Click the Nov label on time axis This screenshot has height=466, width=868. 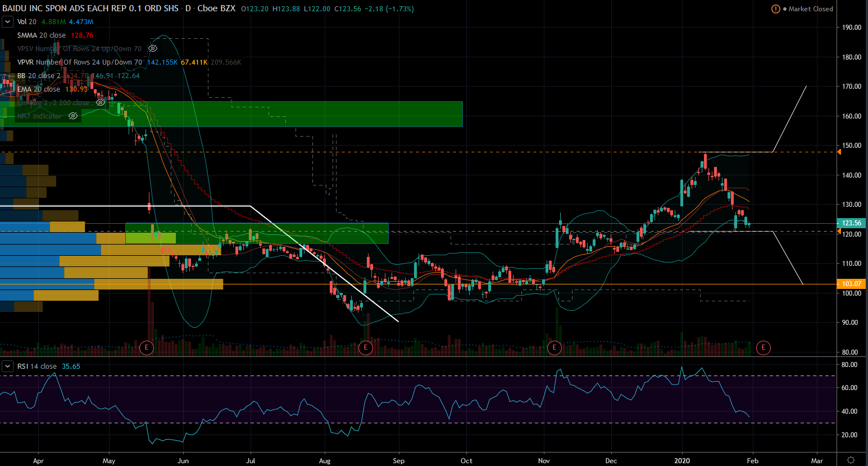pyautogui.click(x=544, y=461)
